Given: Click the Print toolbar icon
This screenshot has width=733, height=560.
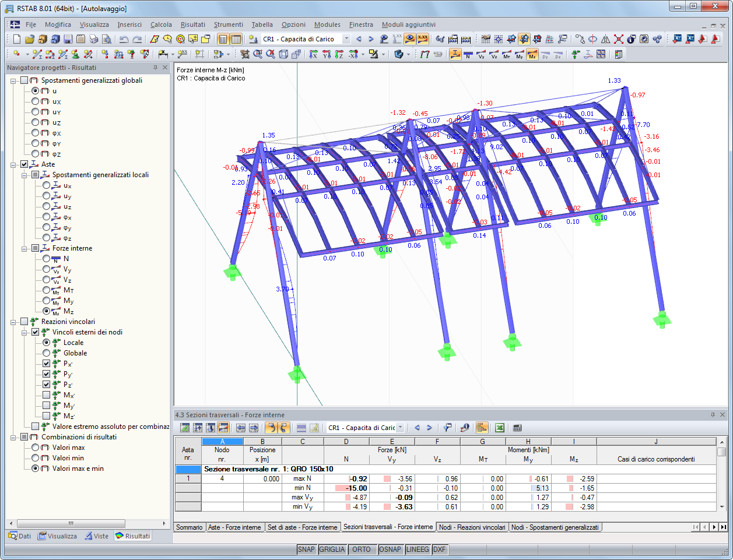Looking at the screenshot, I should pyautogui.click(x=93, y=39).
